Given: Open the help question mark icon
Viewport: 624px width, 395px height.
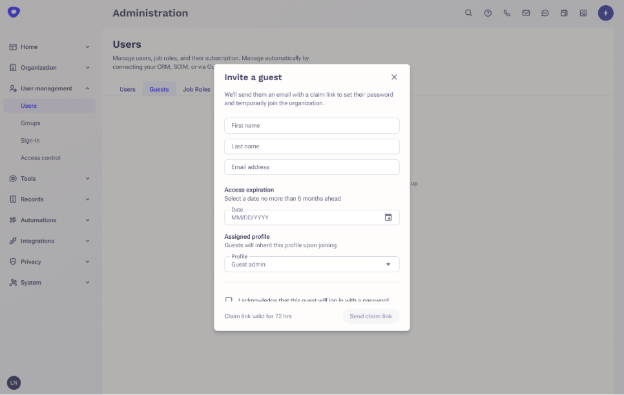Looking at the screenshot, I should [488, 13].
